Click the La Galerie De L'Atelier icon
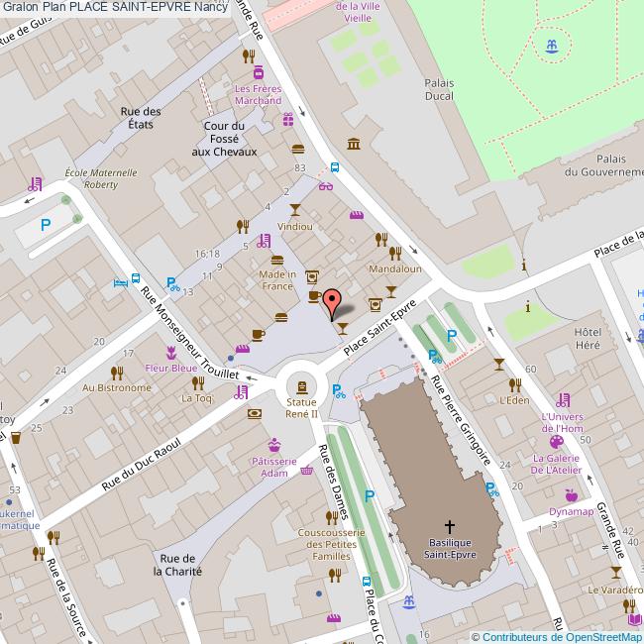Image resolution: width=644 pixels, height=644 pixels. coord(555,442)
